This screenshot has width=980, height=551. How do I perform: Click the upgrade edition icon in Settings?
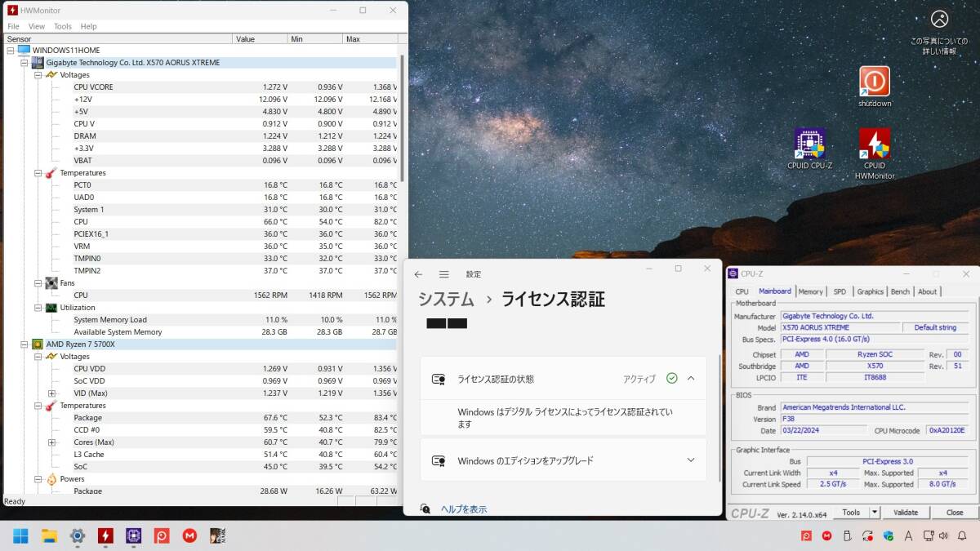pyautogui.click(x=439, y=460)
